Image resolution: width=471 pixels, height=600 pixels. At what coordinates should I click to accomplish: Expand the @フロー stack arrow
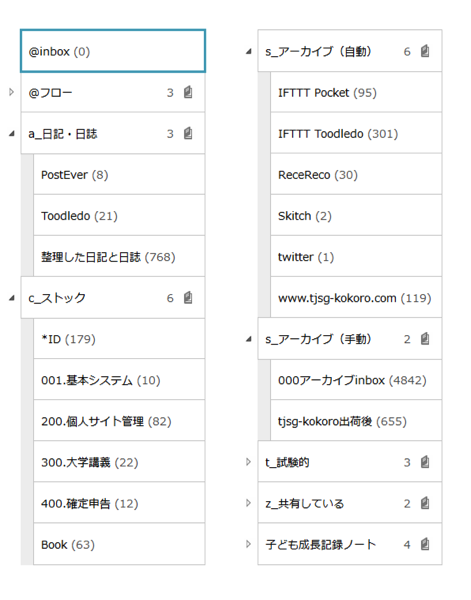tap(11, 92)
